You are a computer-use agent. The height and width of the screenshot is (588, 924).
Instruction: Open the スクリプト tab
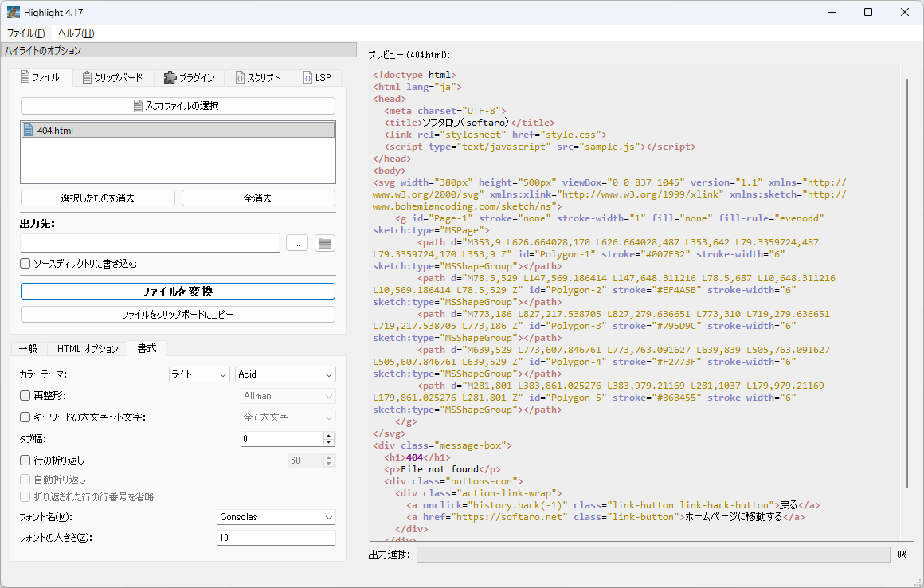(x=257, y=78)
